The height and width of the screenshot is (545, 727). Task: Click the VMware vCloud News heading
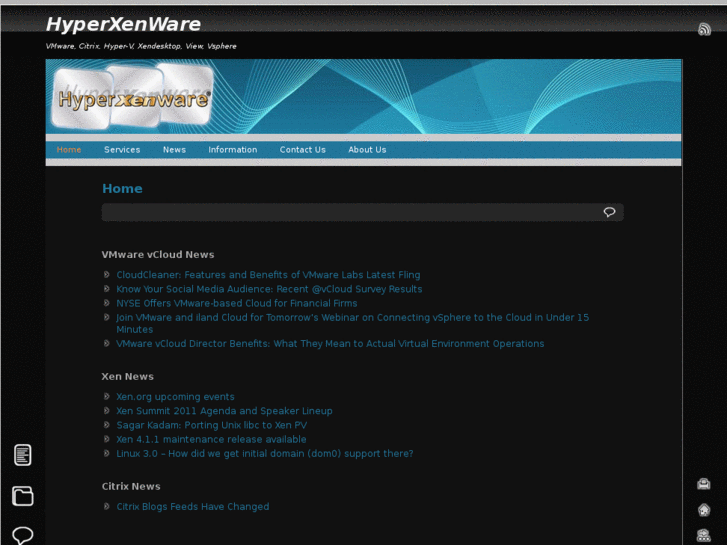pyautogui.click(x=158, y=255)
